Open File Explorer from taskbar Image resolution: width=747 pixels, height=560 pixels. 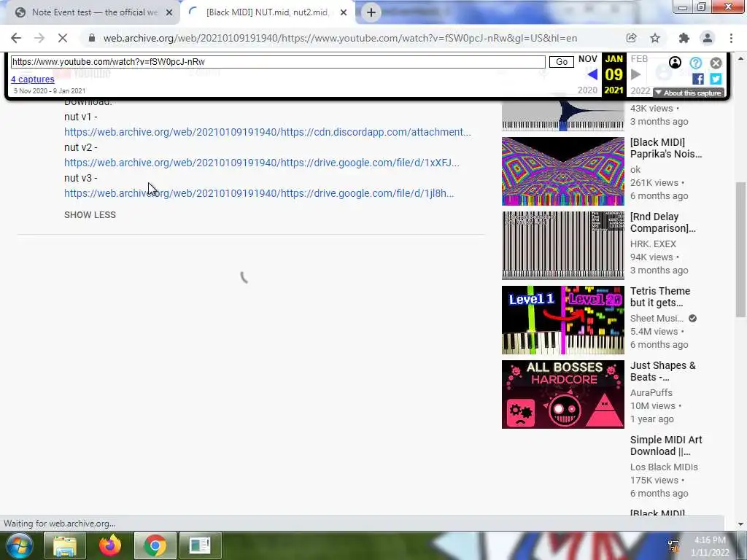(65, 545)
